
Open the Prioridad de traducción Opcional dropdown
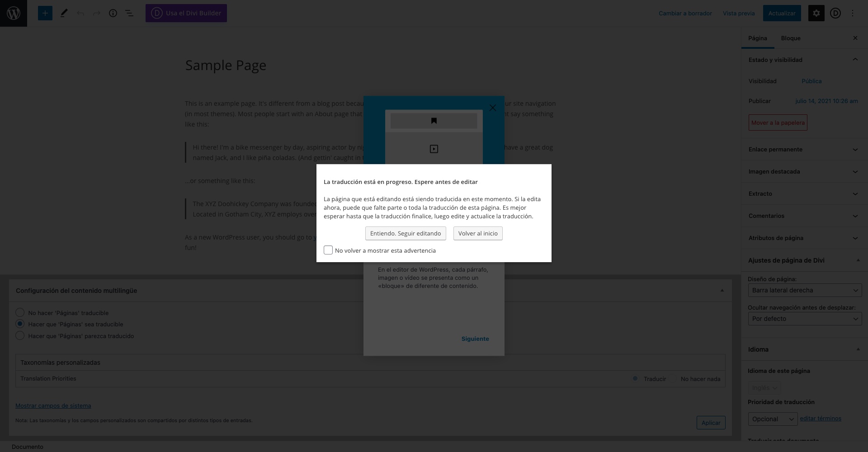tap(773, 419)
